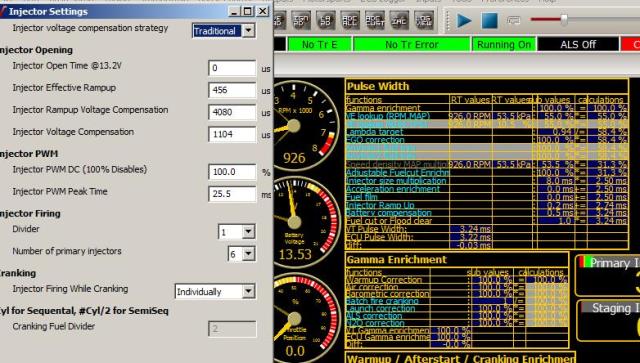Open the voltage compensation strategy dropdown
Viewport: 640px width, 363px height.
248,31
